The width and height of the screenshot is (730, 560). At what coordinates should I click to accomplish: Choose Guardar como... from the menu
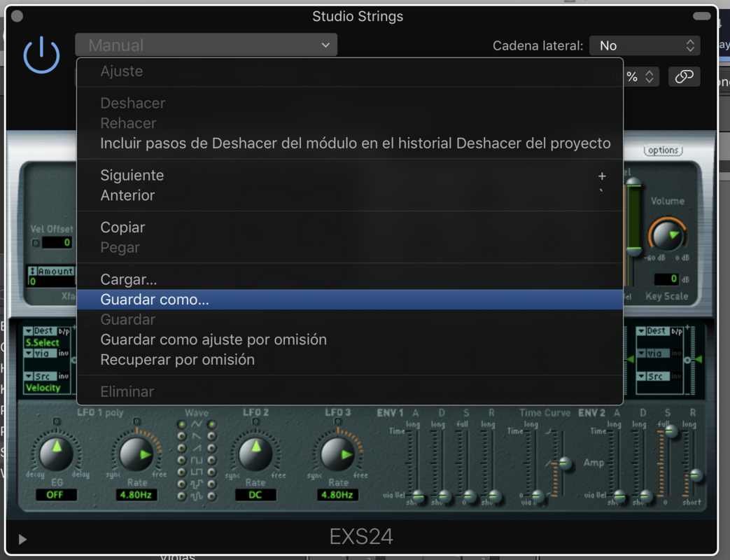tap(350, 300)
